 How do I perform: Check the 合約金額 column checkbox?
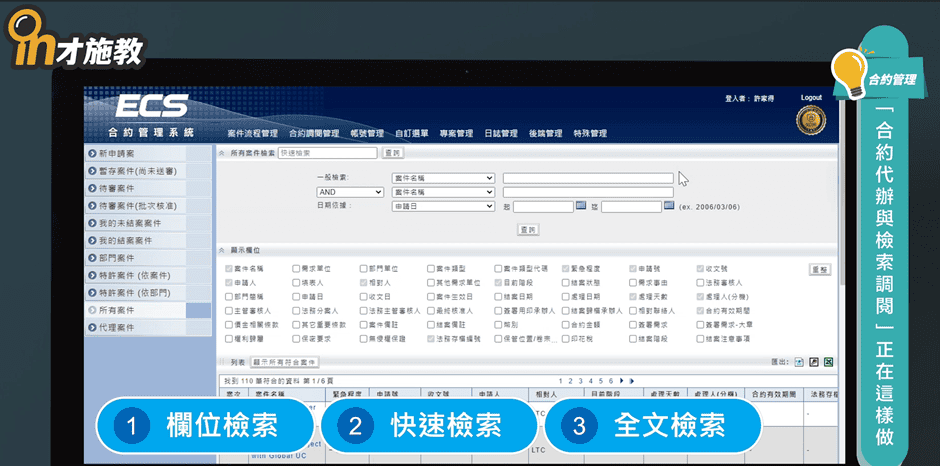pos(565,325)
